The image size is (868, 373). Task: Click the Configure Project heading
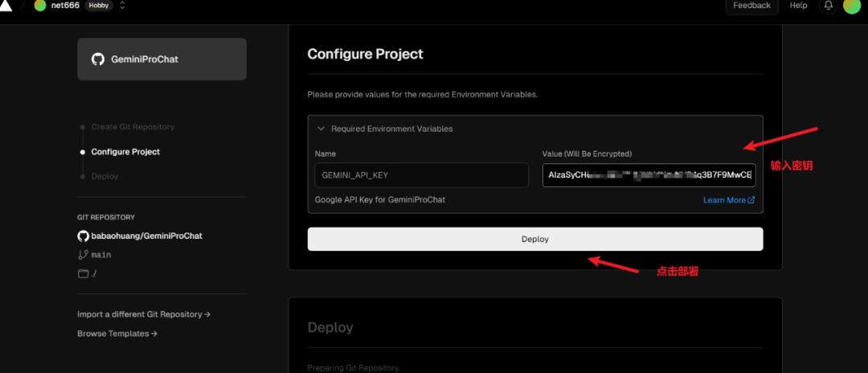(365, 54)
